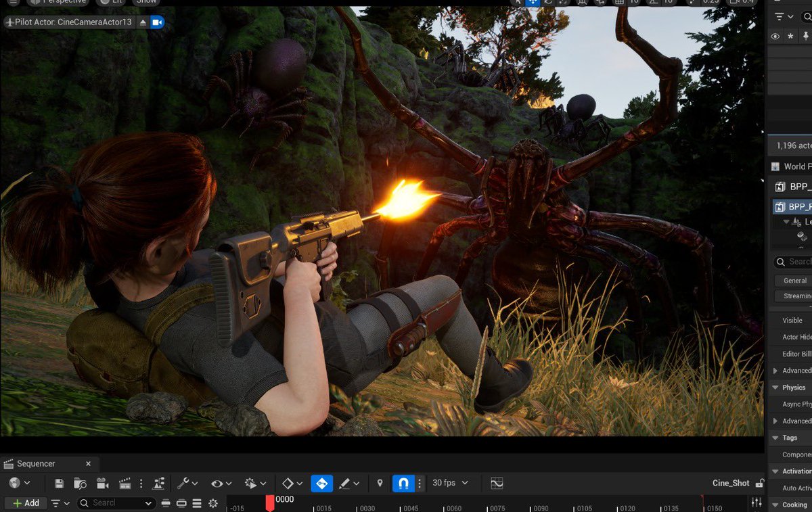Collapse the Cooking section in Details

pyautogui.click(x=775, y=505)
